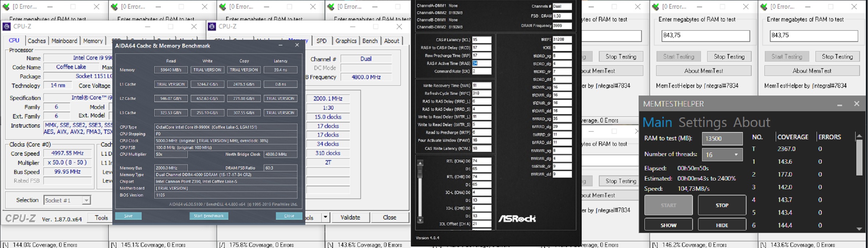Click scroll-down arrow of MemTestHelper coverage list
The height and width of the screenshot is (248, 868).
859,229
